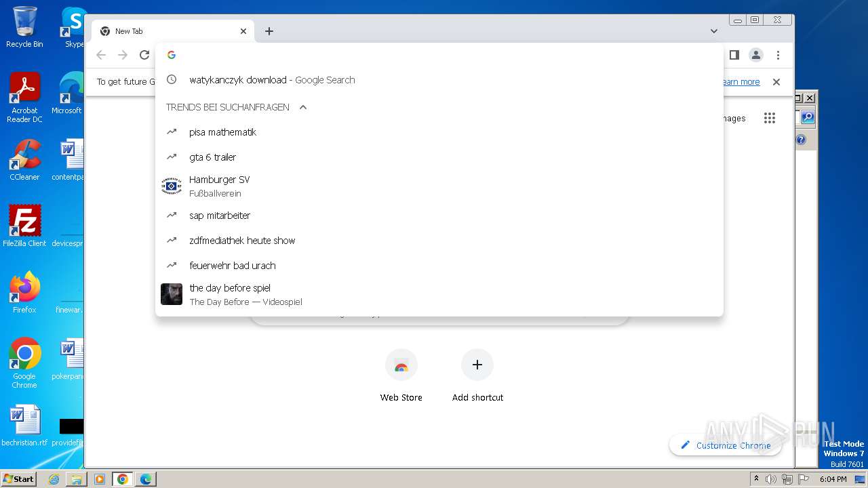Select suggestion the day before spiel
This screenshot has height=488, width=868.
tap(439, 295)
